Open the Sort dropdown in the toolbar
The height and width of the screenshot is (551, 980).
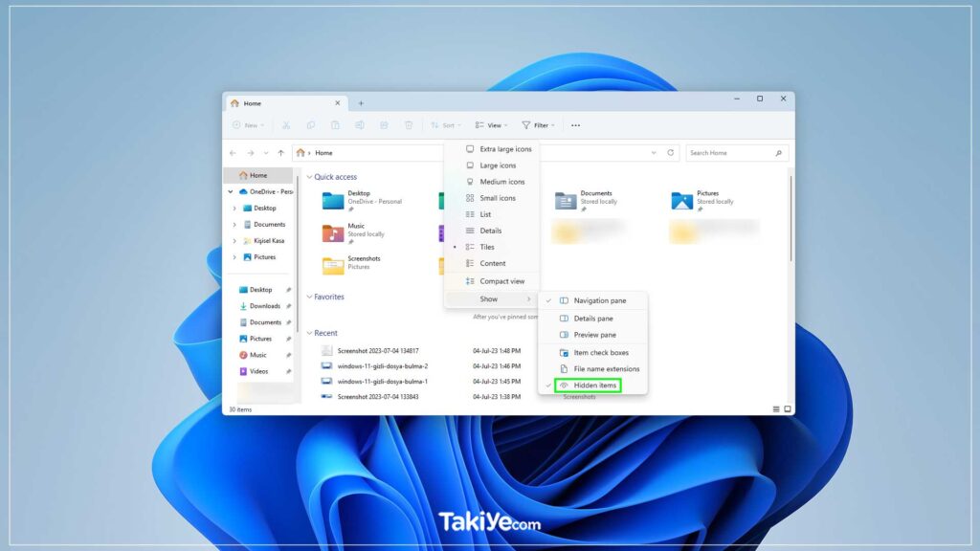(x=446, y=125)
